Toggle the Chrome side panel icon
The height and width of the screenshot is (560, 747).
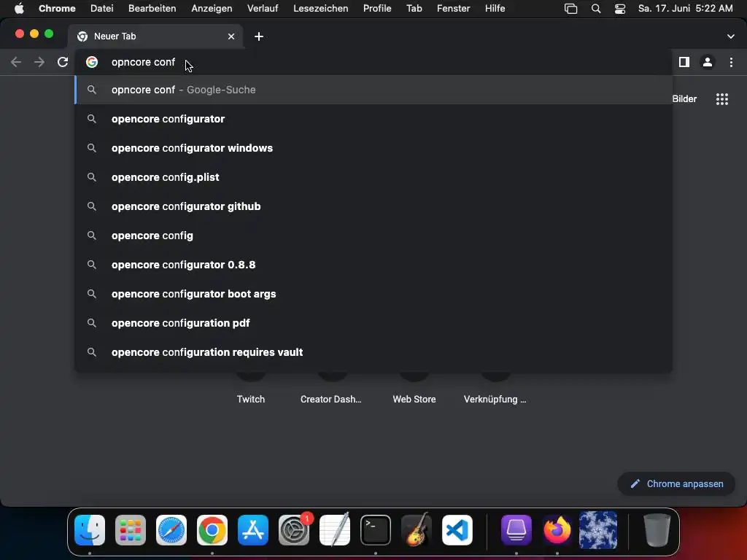coord(684,62)
